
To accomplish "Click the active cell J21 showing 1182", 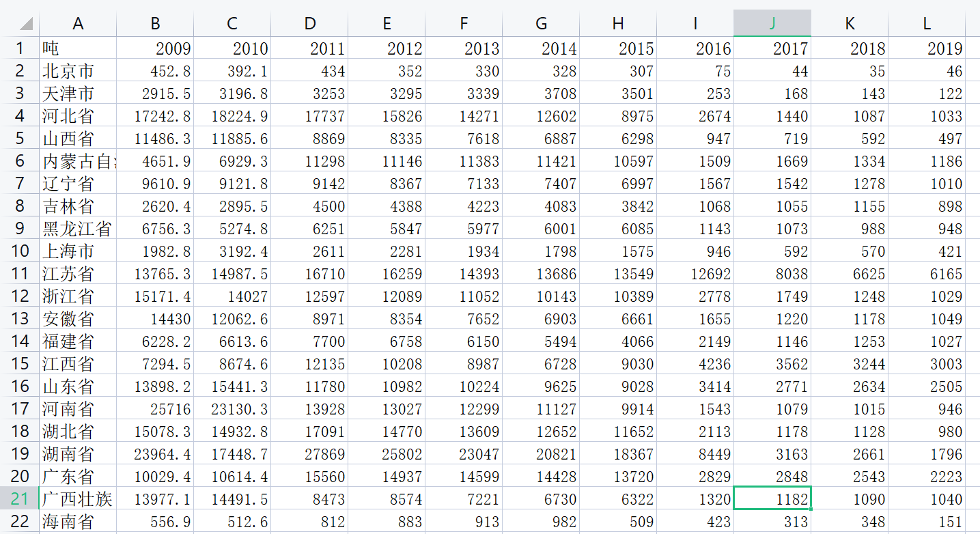I will coord(772,498).
